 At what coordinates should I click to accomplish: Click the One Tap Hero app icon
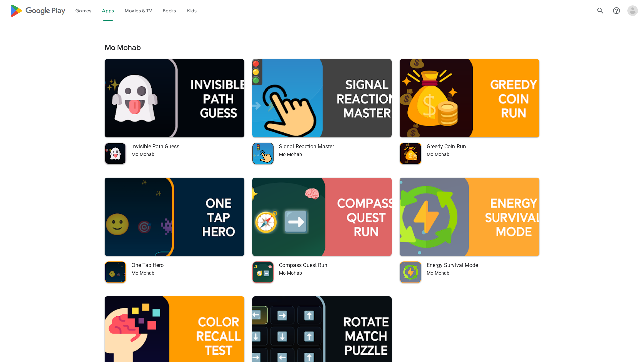[115, 272]
